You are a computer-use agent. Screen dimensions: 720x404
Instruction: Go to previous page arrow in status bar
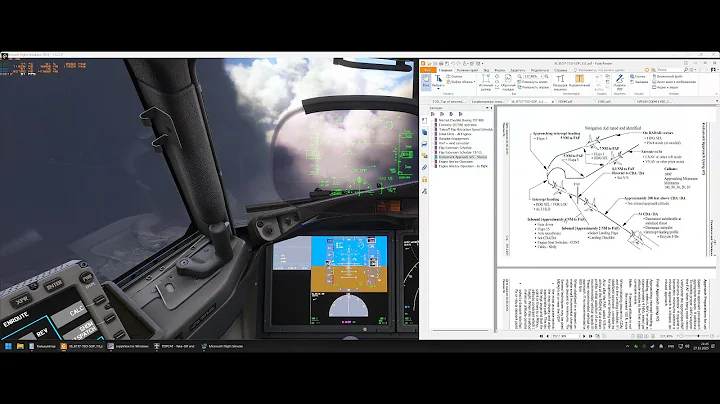point(548,336)
